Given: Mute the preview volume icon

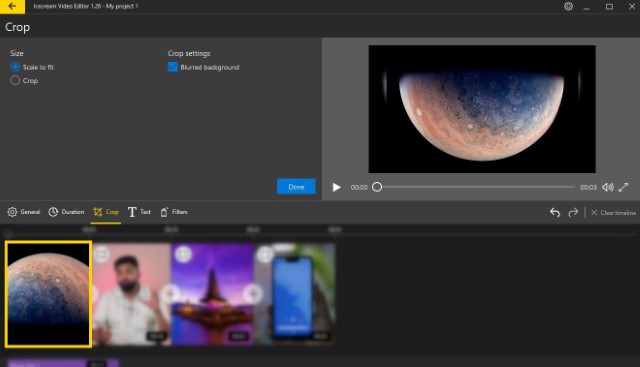Looking at the screenshot, I should tap(608, 187).
